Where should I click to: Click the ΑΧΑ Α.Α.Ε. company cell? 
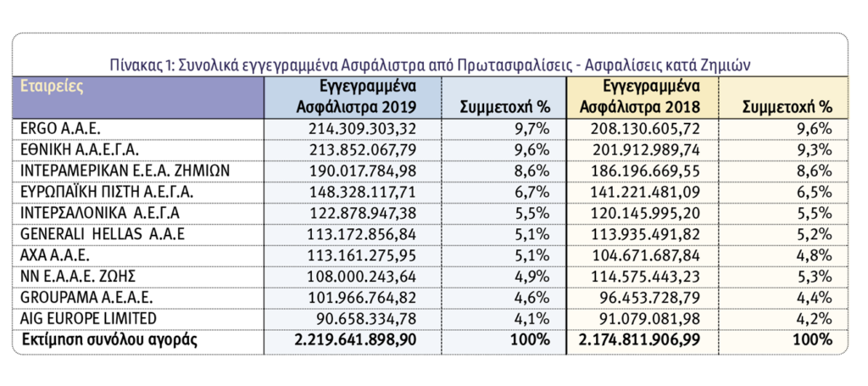(138, 255)
